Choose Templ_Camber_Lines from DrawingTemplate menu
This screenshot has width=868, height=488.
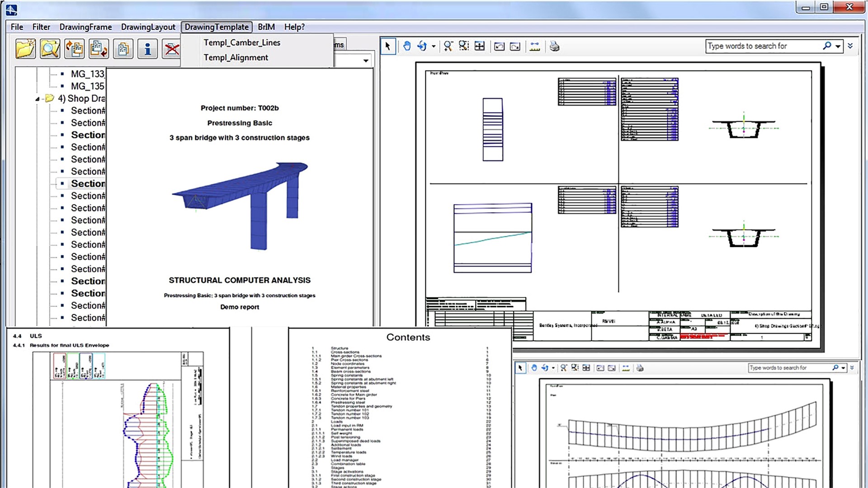(x=241, y=42)
